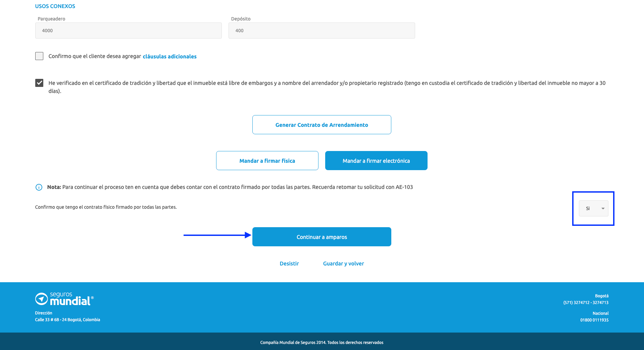The height and width of the screenshot is (350, 644).
Task: Enable the additional clauses confirmation checkbox
Action: [x=39, y=56]
